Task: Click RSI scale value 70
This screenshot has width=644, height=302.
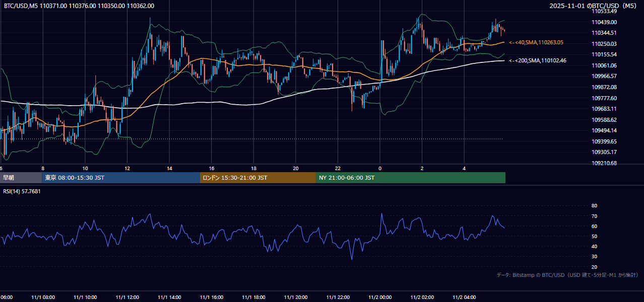Action: tap(594, 216)
